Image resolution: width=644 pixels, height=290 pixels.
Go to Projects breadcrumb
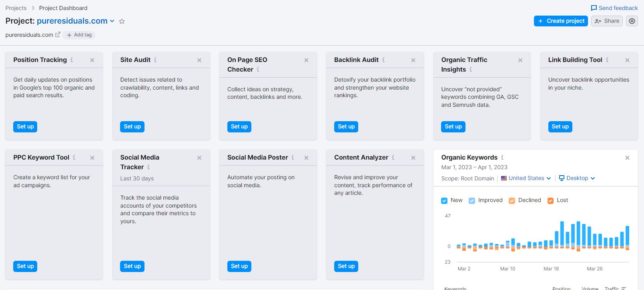pyautogui.click(x=16, y=8)
